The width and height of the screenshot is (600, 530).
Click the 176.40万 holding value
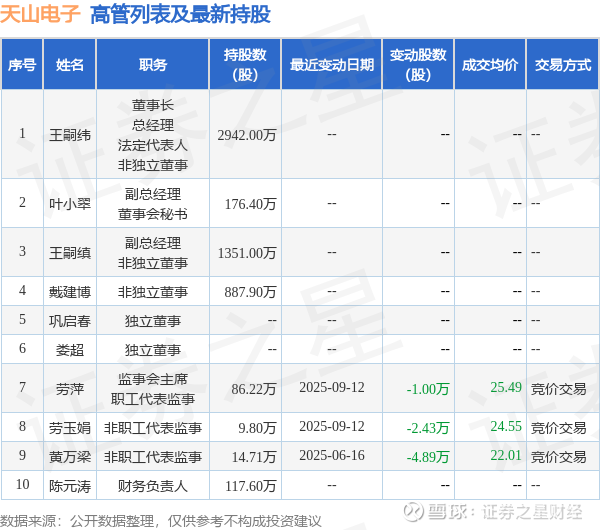[250, 204]
